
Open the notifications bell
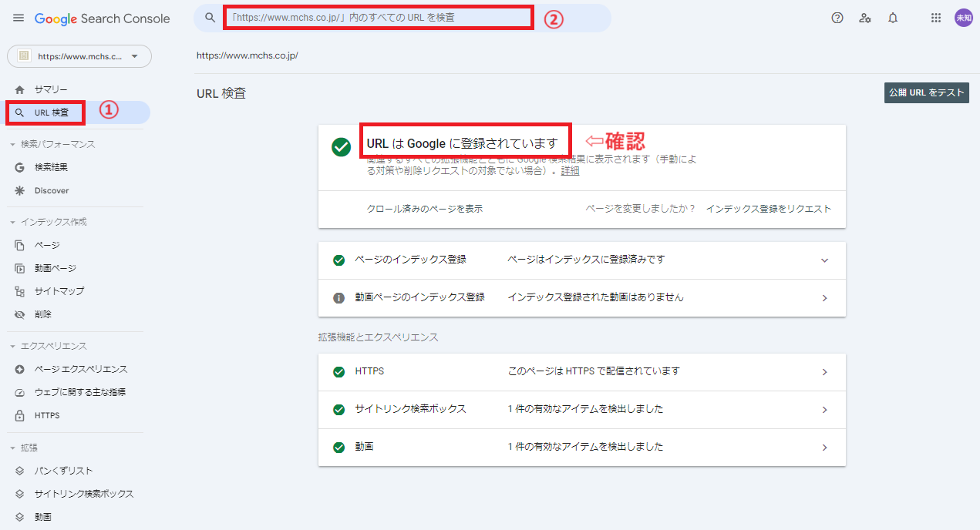pos(893,18)
